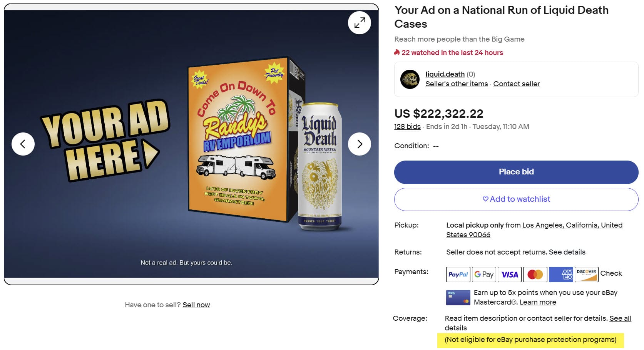Viewport: 644px width, 350px height.
Task: Advance to the next product image
Action: point(359,144)
